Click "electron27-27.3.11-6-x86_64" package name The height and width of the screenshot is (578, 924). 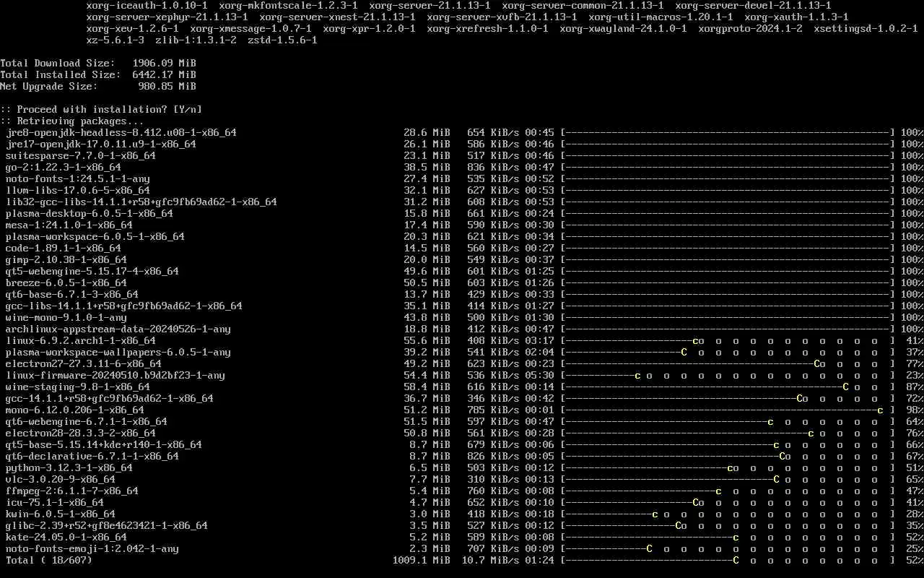[84, 363]
